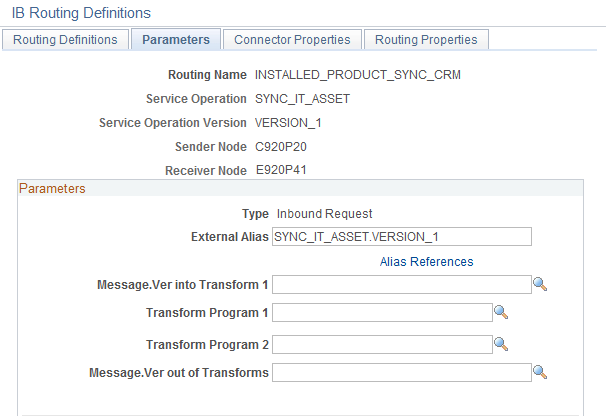Click the Parameters group box heading
Viewport: 606px width, 416px height.
click(52, 188)
